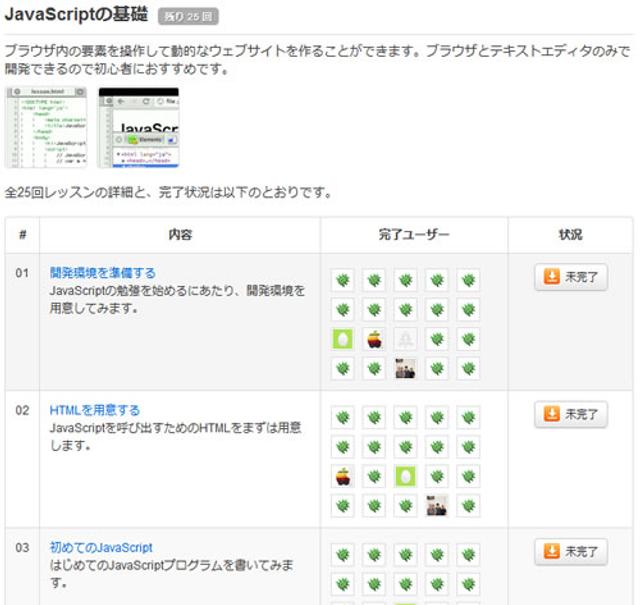The height and width of the screenshot is (605, 640).
Task: Click faded gray avatar in lesson 01
Action: [405, 339]
